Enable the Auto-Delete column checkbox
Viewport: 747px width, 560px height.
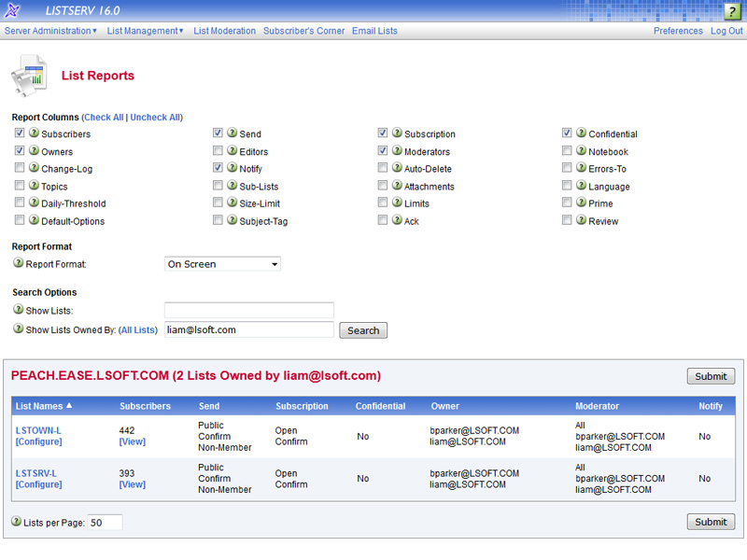[x=383, y=168]
